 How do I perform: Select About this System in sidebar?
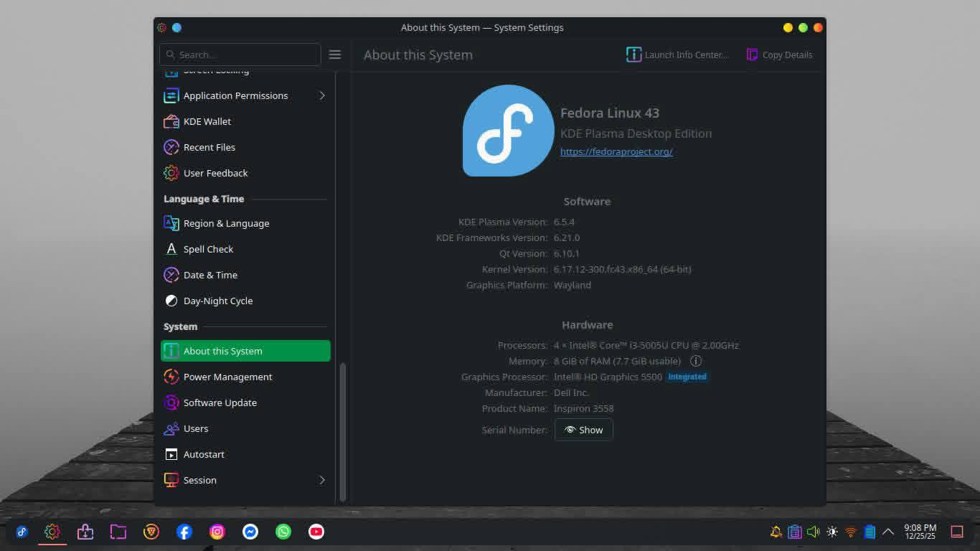pyautogui.click(x=245, y=351)
